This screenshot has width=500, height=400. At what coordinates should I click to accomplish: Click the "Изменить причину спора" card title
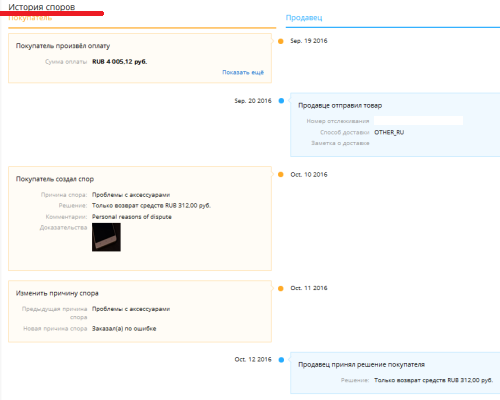pyautogui.click(x=57, y=293)
